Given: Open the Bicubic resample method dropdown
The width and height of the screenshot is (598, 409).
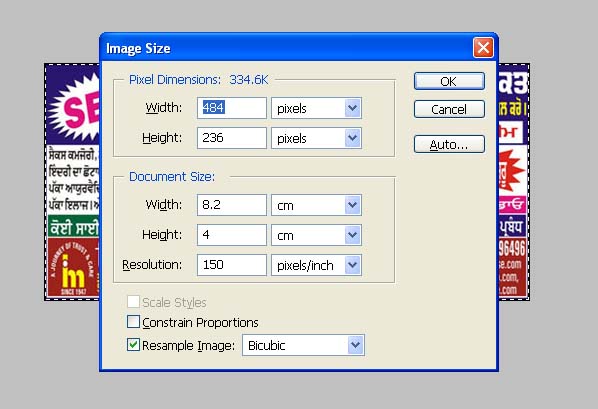Looking at the screenshot, I should point(304,345).
